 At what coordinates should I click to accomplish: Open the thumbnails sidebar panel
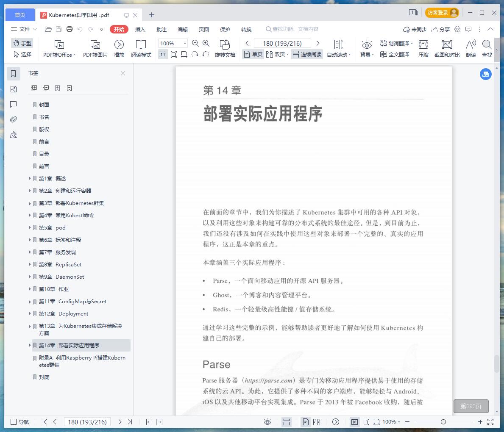tap(14, 89)
